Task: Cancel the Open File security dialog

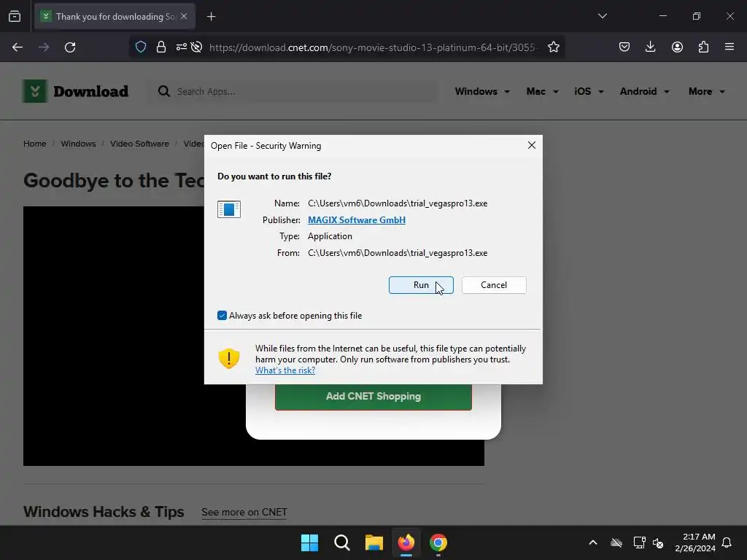Action: (494, 285)
